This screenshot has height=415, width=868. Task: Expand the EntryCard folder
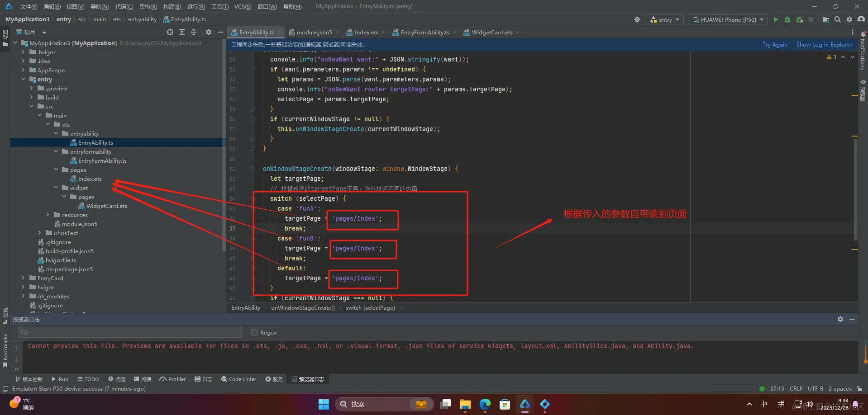click(23, 278)
